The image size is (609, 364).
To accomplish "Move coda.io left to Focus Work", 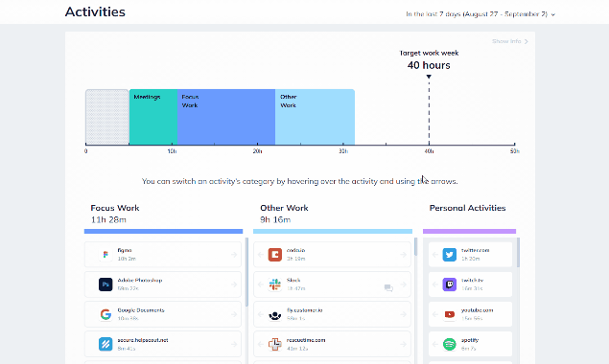I will (261, 255).
